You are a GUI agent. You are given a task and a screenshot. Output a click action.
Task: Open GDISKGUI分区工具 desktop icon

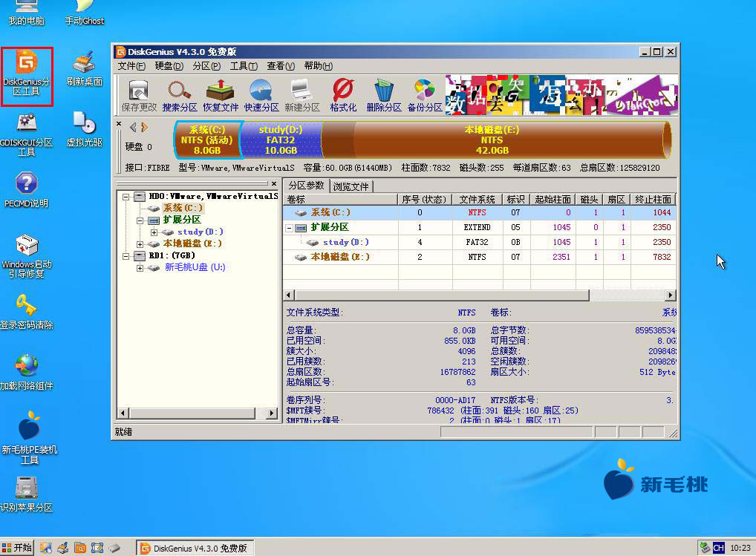coord(27,134)
